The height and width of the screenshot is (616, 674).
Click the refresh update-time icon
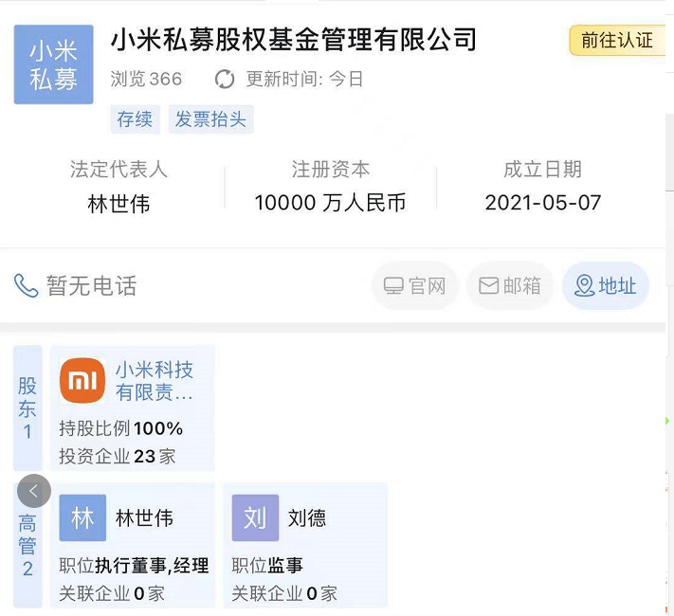pos(225,80)
